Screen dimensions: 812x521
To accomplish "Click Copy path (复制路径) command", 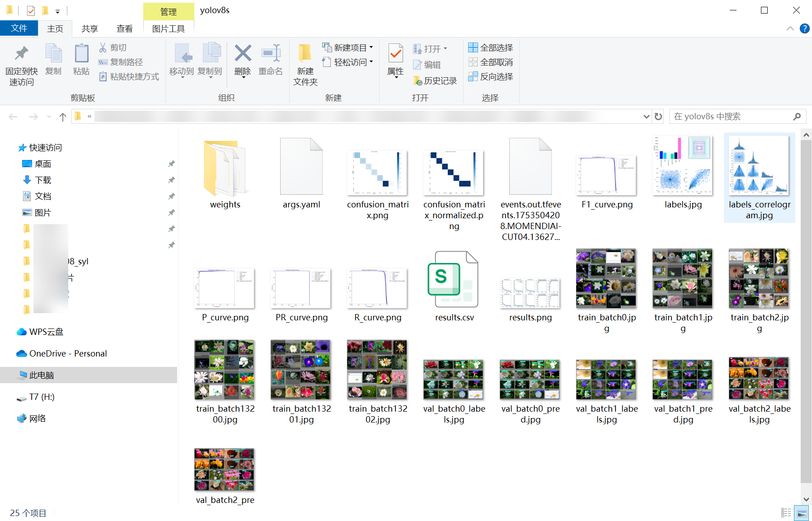I will click(120, 62).
